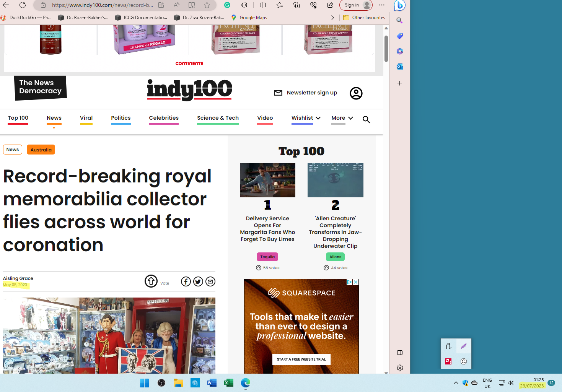The image size is (562, 392).
Task: Reload the current page
Action: point(23,5)
